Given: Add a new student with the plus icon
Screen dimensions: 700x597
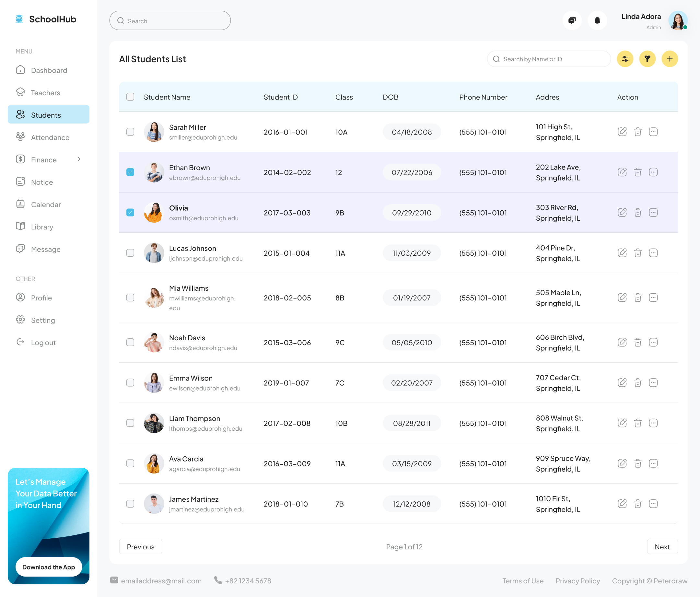Looking at the screenshot, I should pos(669,58).
